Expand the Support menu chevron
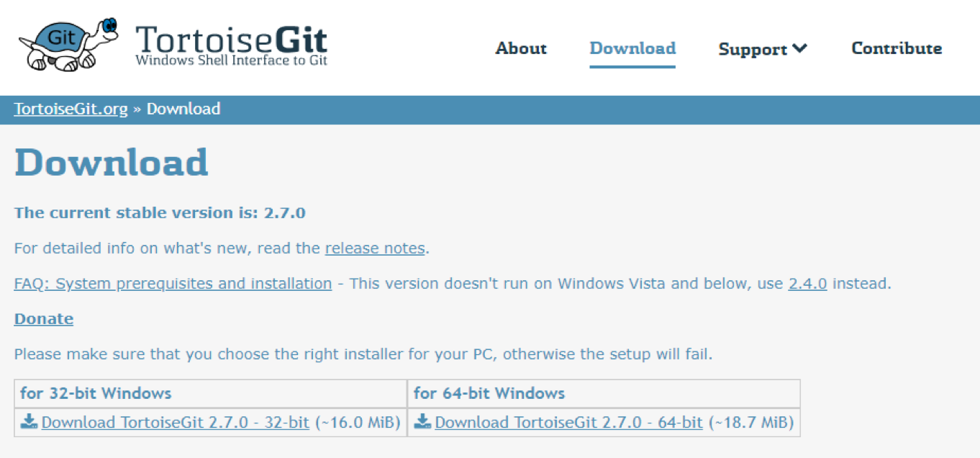Viewport: 980px width, 458px height. tap(799, 49)
